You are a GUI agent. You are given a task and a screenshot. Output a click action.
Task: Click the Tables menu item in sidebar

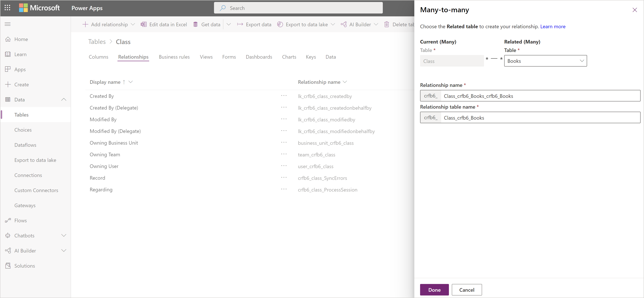[x=21, y=114]
